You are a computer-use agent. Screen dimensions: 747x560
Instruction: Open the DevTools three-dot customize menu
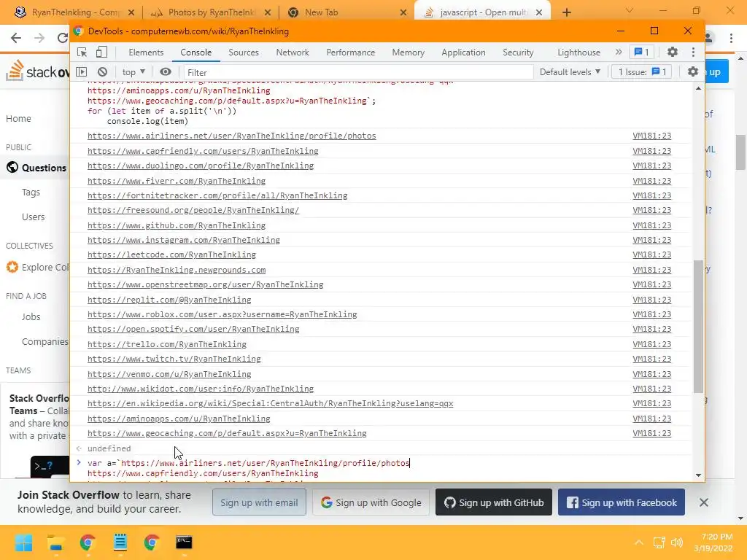(693, 52)
